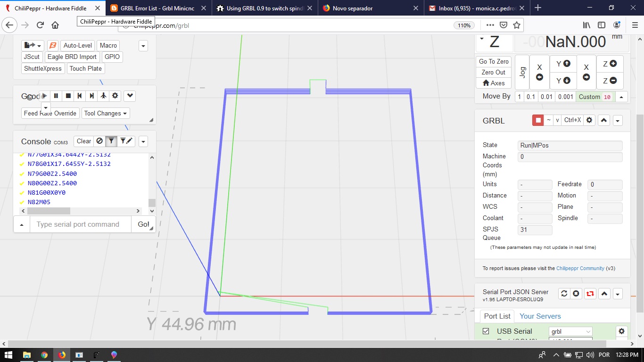Click the console filter-with-pencil icon

(x=126, y=141)
